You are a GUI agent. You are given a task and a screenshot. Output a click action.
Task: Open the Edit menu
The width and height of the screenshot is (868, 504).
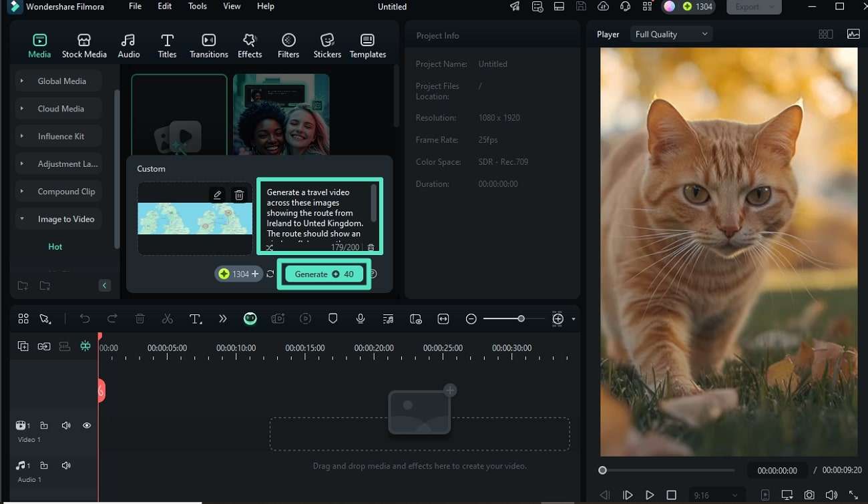164,6
